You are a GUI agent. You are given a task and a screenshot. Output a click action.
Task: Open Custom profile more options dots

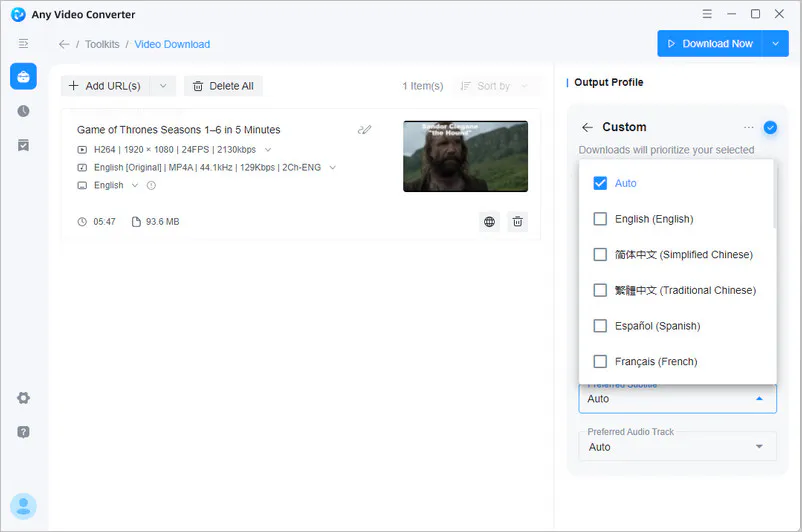pyautogui.click(x=748, y=127)
